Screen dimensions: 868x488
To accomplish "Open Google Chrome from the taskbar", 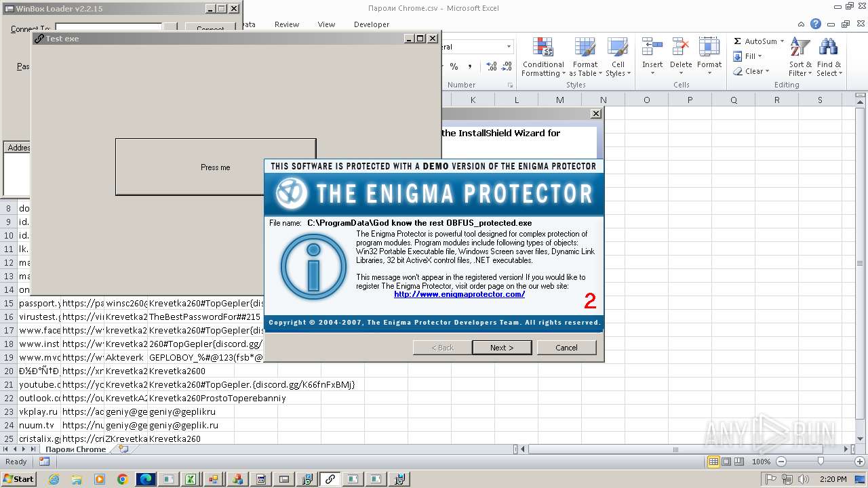I will pos(123,479).
